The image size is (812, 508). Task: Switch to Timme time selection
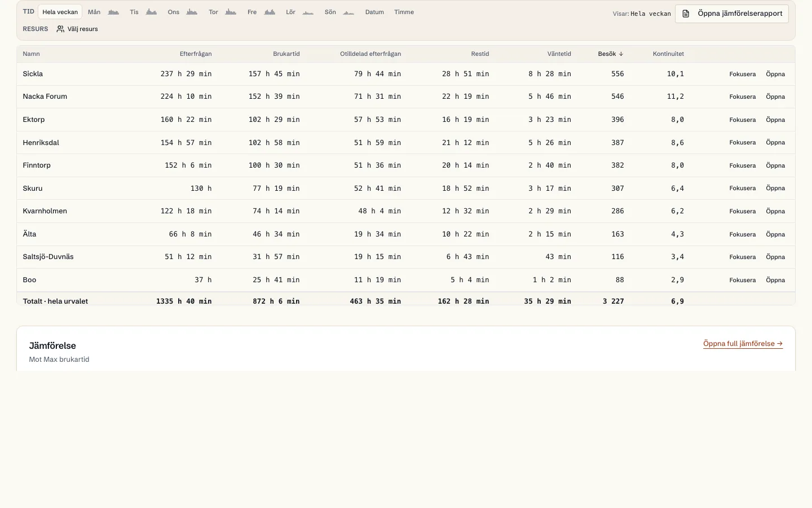point(404,12)
